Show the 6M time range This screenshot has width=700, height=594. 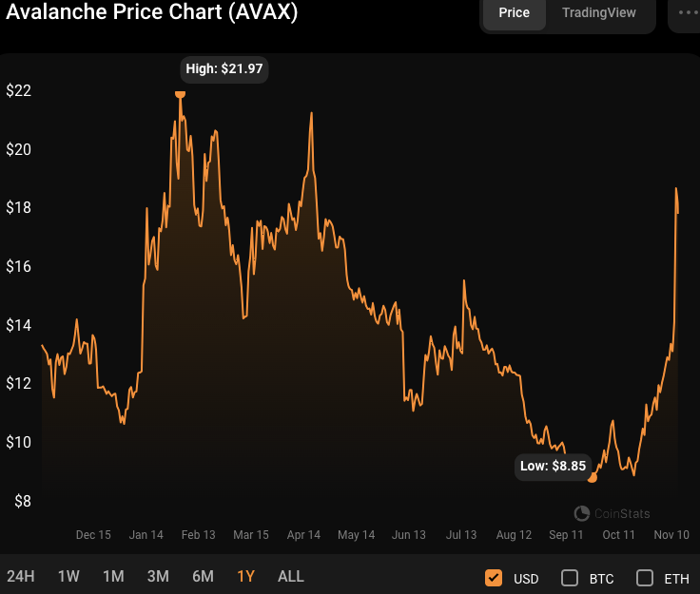click(203, 576)
